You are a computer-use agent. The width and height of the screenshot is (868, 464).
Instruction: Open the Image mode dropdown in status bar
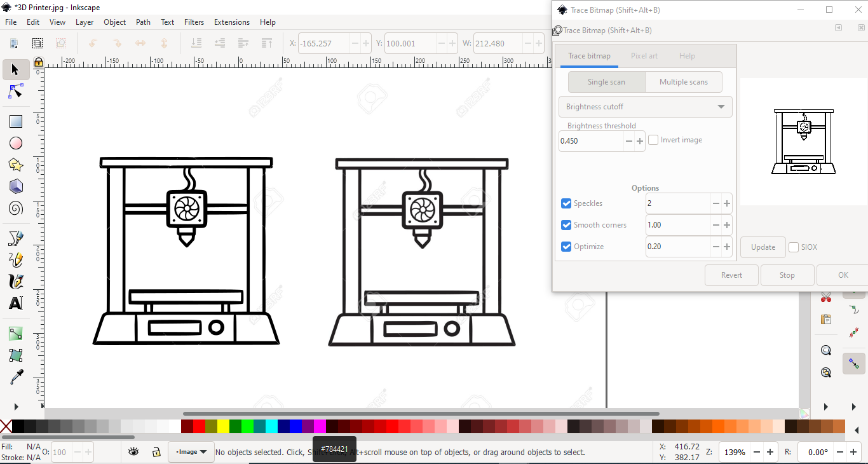point(191,452)
